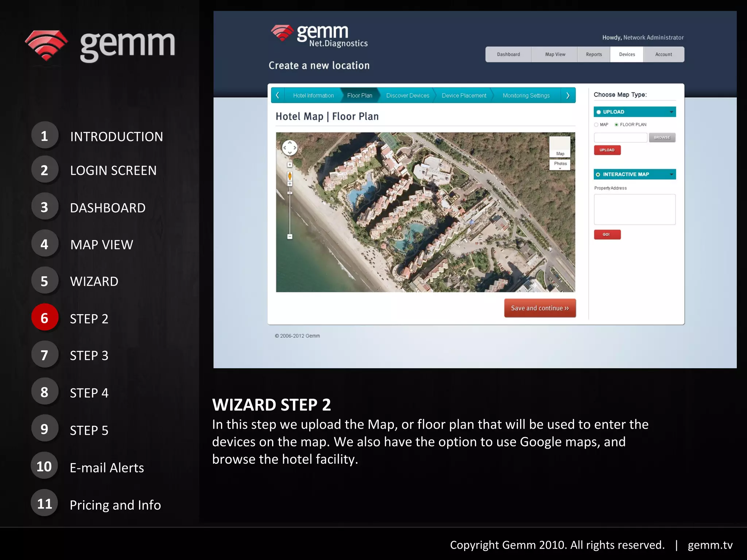Click the map zoom-out minus button
This screenshot has width=747, height=560.
point(290,237)
